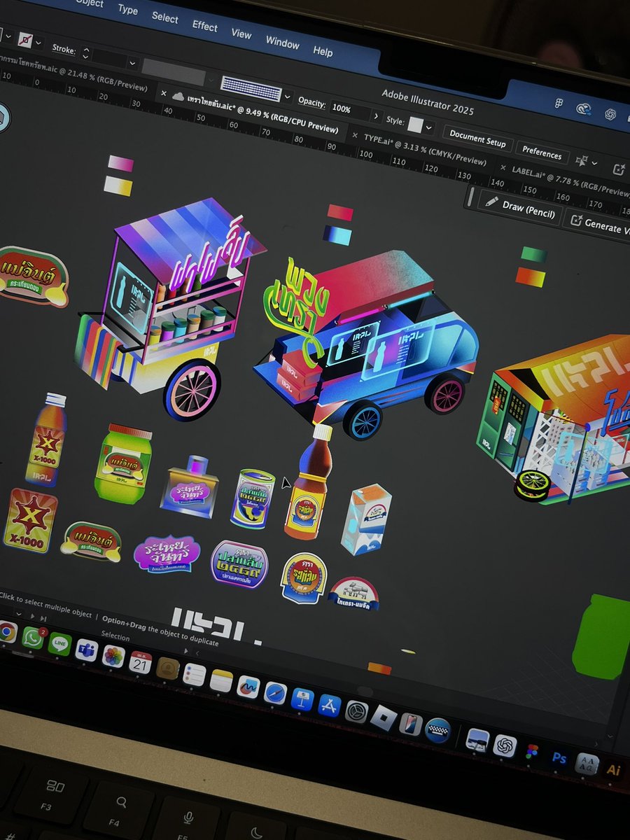Click the Creative Cloud menu bar icon

pyautogui.click(x=583, y=108)
